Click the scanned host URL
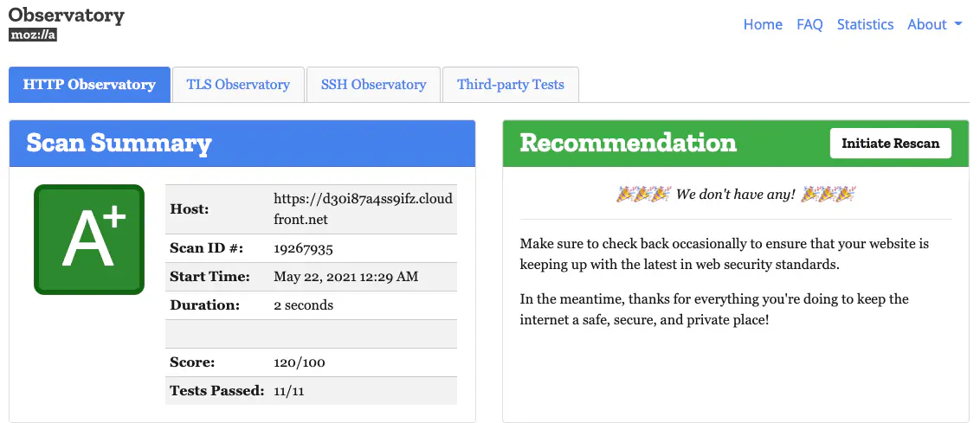 click(363, 209)
